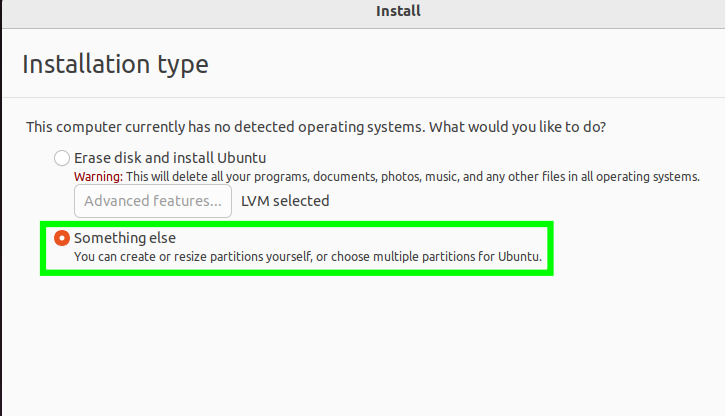Select the "Something else" radio button

tap(62, 238)
